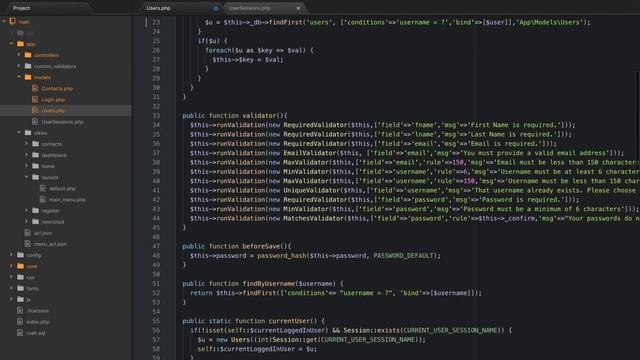This screenshot has height=360, width=640.
Task: Open menu_acl.json in the tree
Action: (x=50, y=244)
